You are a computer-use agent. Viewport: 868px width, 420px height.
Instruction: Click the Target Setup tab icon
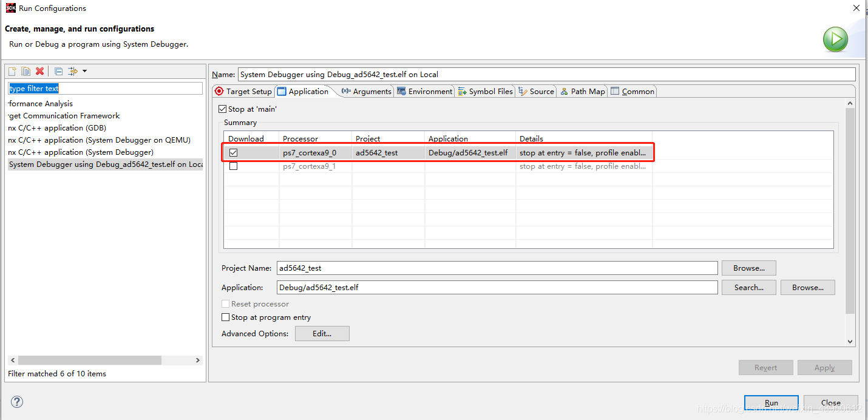coord(219,91)
